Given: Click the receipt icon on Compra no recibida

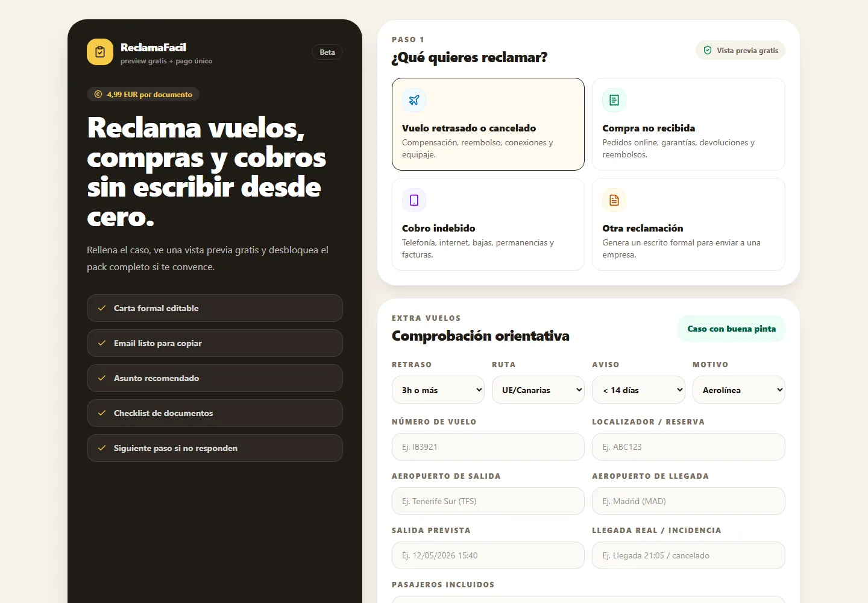Looking at the screenshot, I should click(614, 100).
